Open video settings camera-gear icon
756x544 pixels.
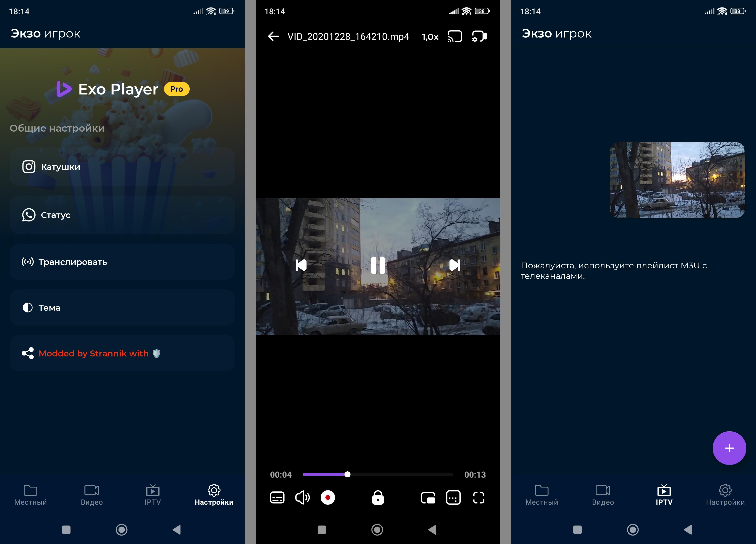tap(479, 36)
